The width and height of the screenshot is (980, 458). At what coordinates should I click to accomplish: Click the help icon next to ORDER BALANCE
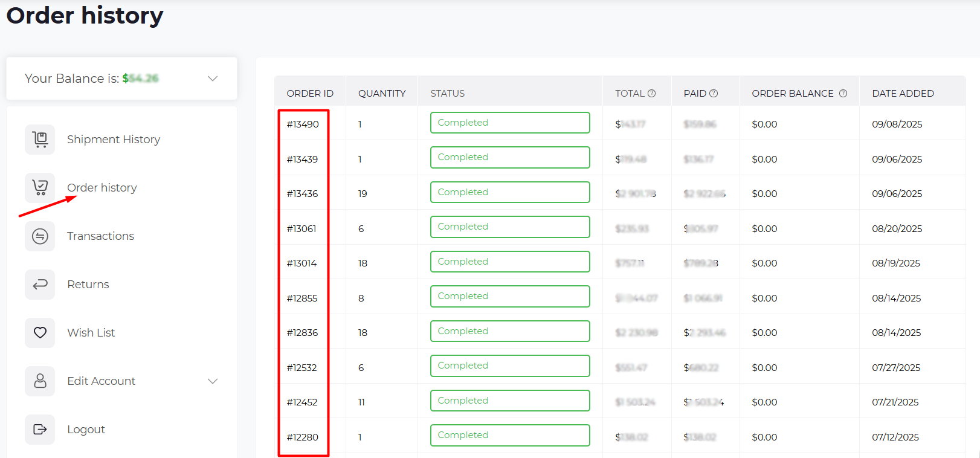(x=843, y=93)
